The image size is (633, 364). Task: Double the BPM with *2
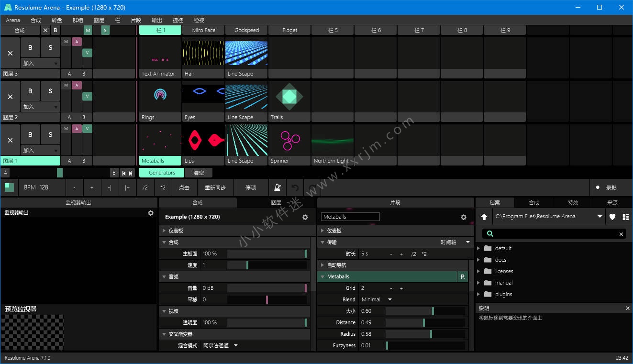click(163, 188)
